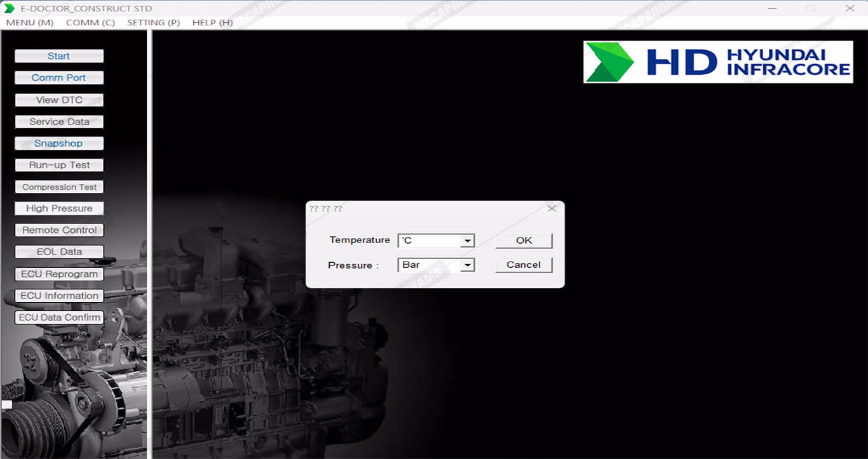Open the Comm Port settings
Screen dimensions: 868x459
58,78
